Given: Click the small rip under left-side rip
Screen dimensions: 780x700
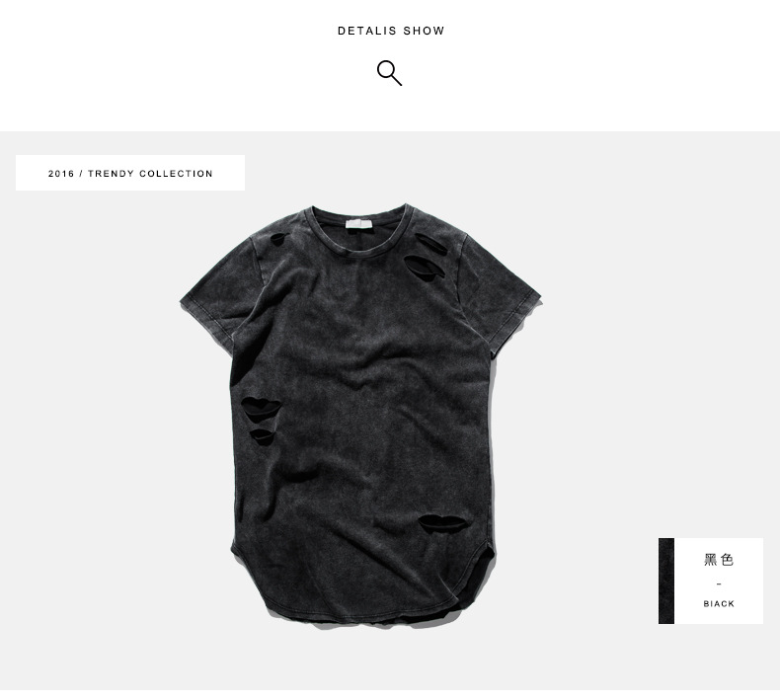Looking at the screenshot, I should tap(263, 436).
